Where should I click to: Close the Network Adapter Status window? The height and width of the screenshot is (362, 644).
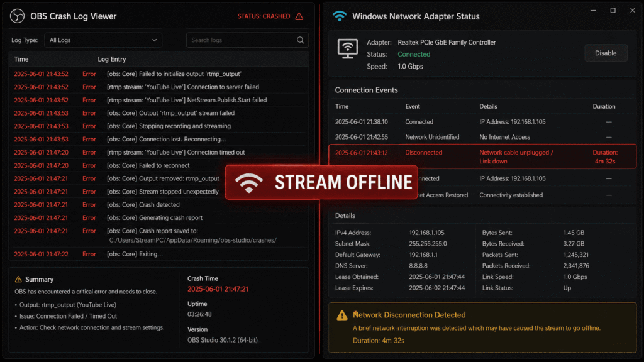click(x=633, y=10)
